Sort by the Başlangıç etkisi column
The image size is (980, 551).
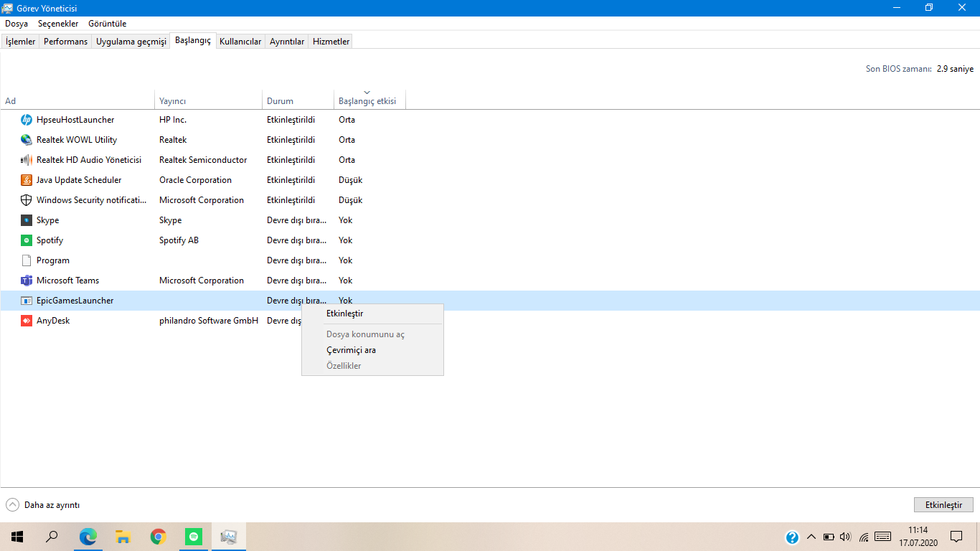[369, 99]
